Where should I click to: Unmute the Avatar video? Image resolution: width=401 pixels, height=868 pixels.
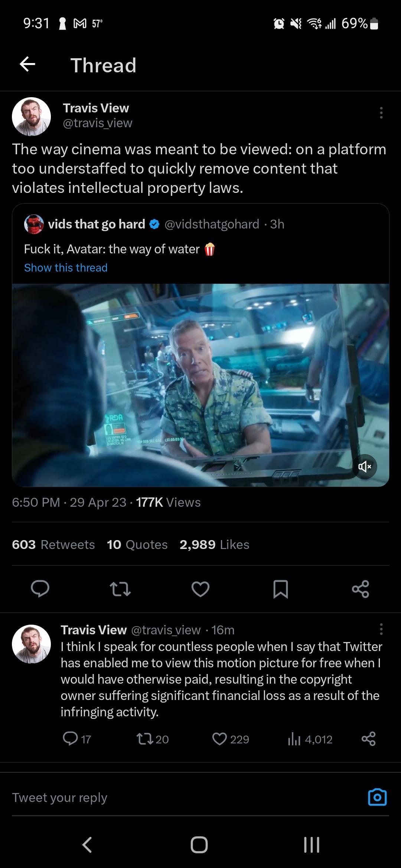point(365,466)
